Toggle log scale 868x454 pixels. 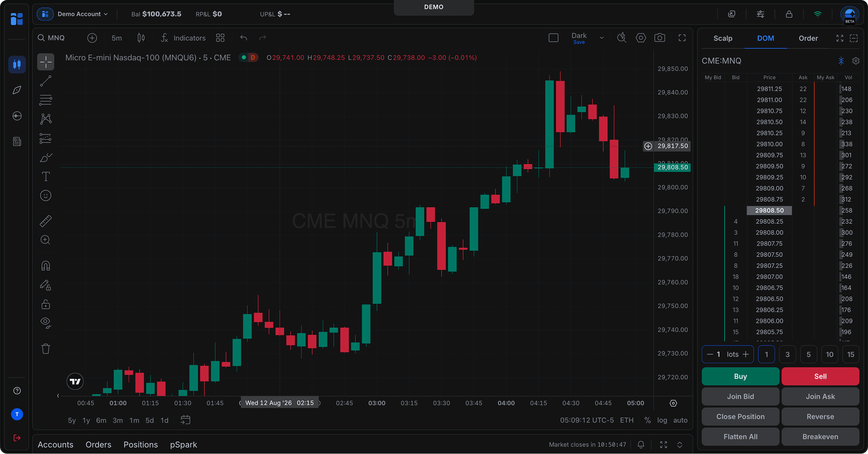(662, 420)
